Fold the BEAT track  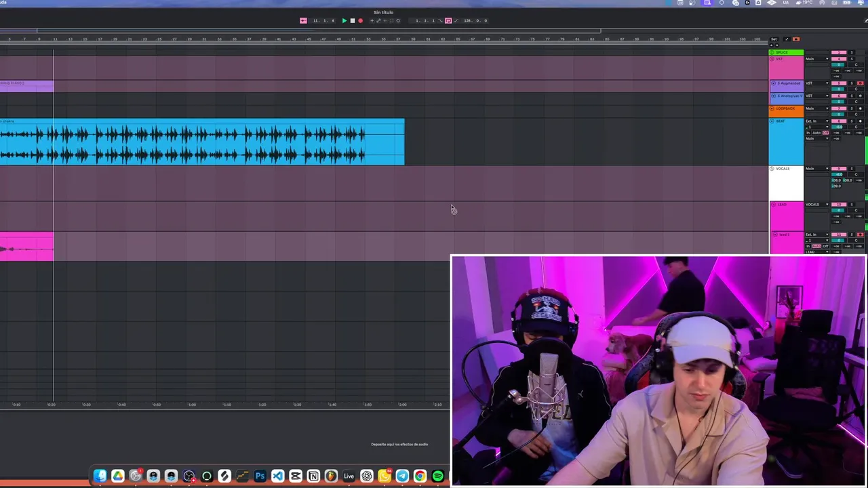tap(772, 121)
